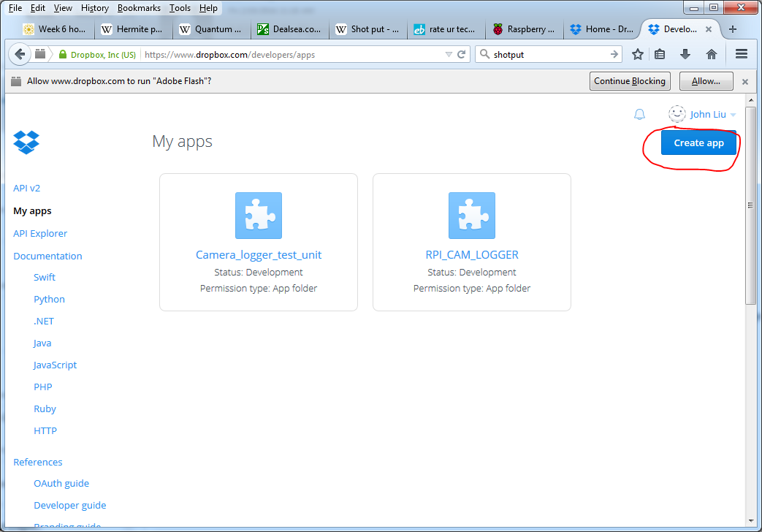
Task: Open the References sidebar link
Action: coord(38,462)
